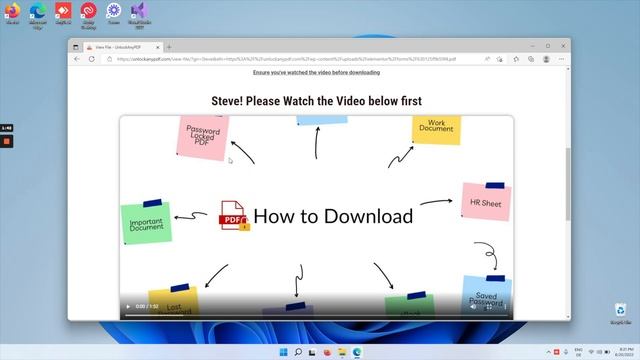640x360 pixels.
Task: Open the Collections panel
Action: tap(531, 59)
